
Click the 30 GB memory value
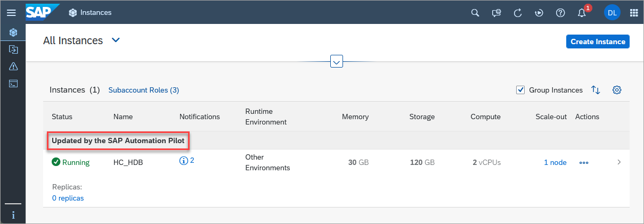click(358, 162)
